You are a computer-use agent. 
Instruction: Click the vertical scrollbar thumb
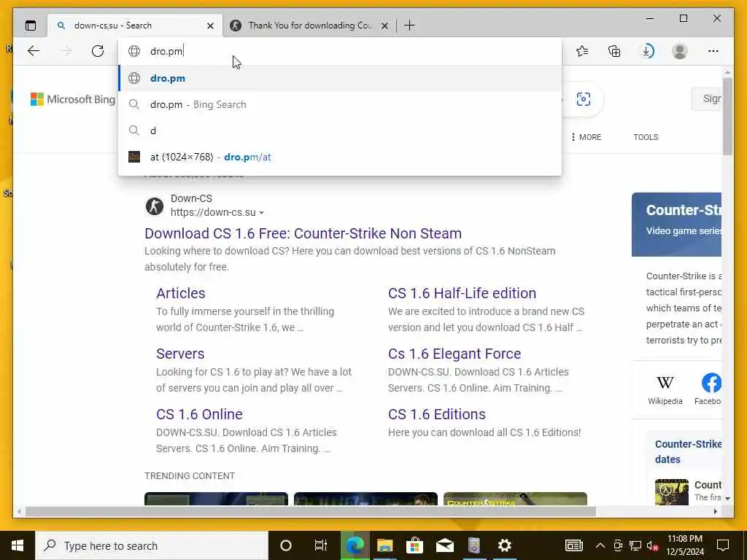[727, 116]
